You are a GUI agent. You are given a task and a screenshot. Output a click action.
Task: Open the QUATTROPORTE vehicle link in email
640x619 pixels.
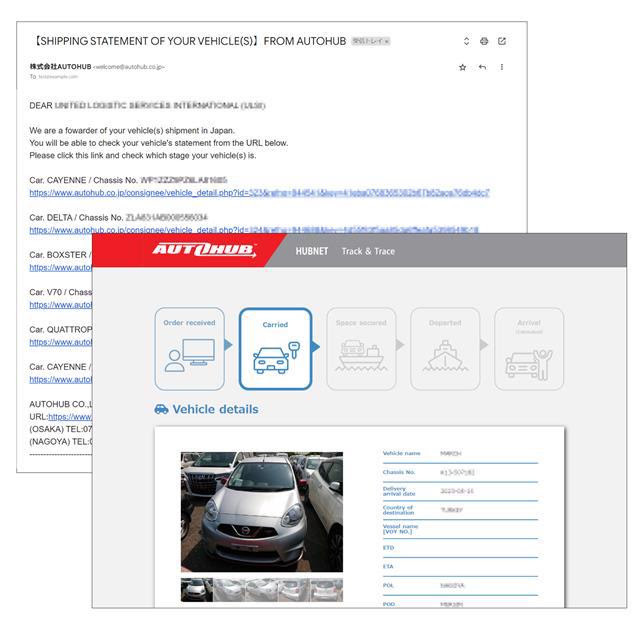[61, 342]
